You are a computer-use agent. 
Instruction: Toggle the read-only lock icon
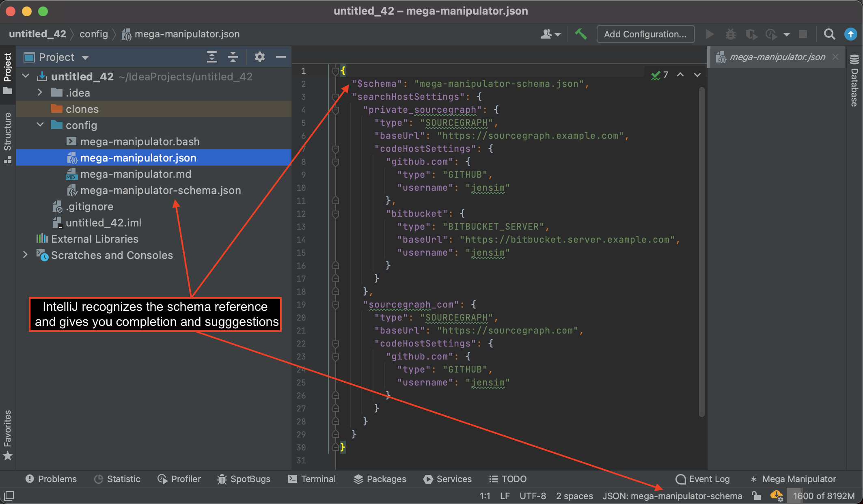click(x=756, y=496)
